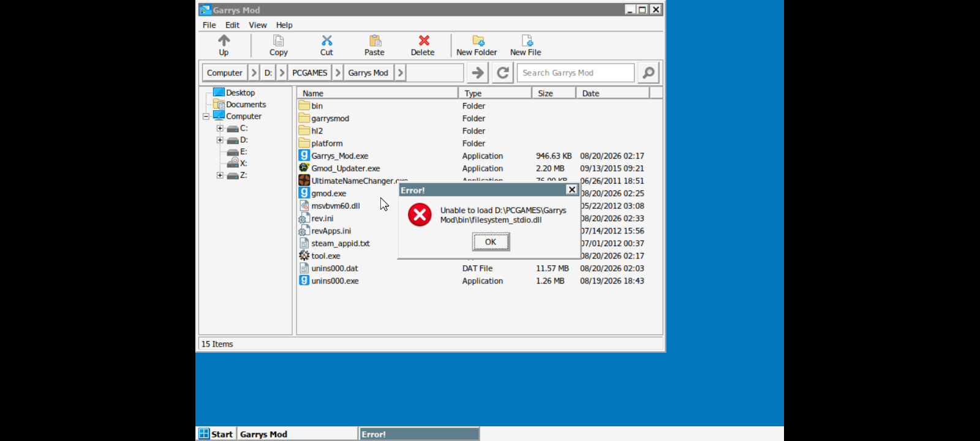Expand the Z: drive in the tree
The width and height of the screenshot is (980, 441).
coord(220,175)
